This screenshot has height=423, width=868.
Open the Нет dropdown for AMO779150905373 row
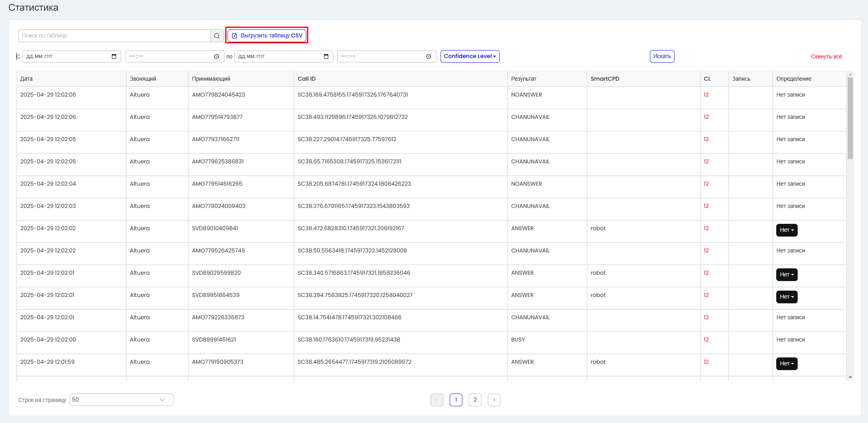point(787,364)
